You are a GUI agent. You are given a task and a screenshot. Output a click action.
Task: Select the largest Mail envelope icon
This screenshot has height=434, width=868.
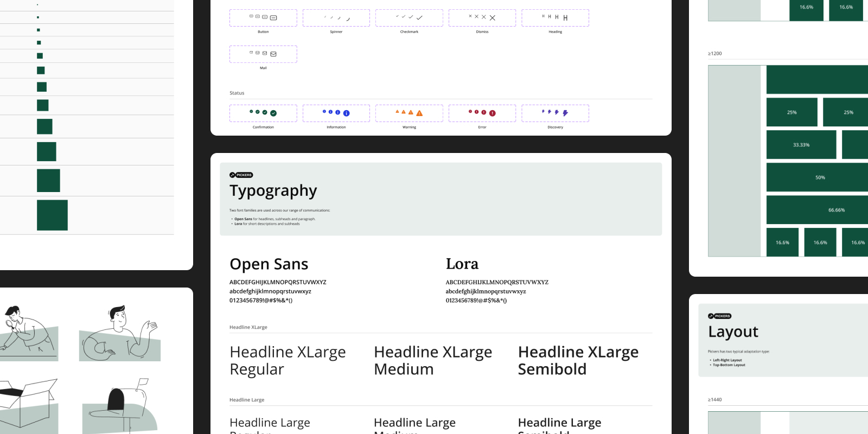click(273, 54)
